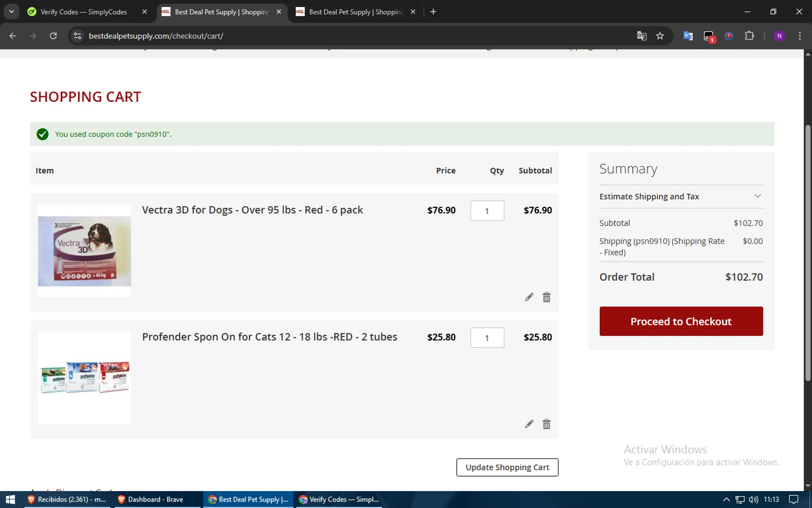The width and height of the screenshot is (812, 508).
Task: Remove Vectra 3D for Dogs from cart
Action: tap(546, 297)
